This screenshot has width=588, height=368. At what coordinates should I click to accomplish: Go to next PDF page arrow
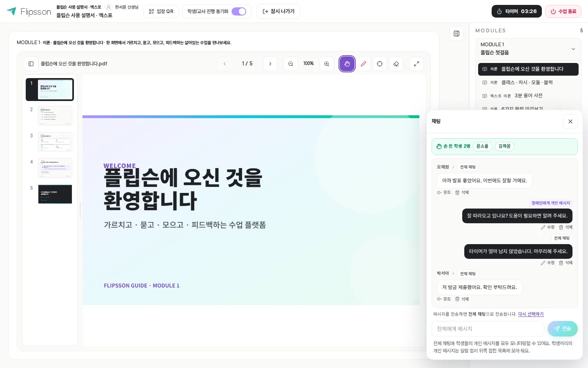(270, 64)
